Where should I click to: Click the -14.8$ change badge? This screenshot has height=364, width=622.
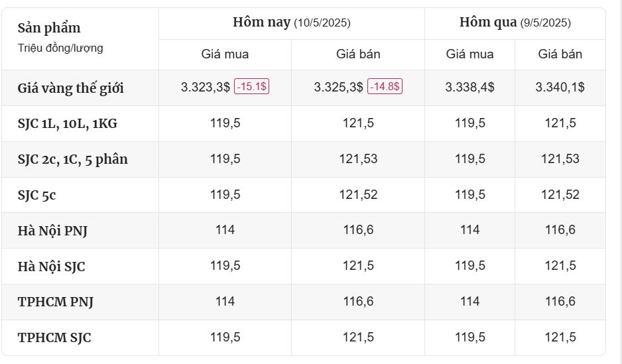coord(385,86)
